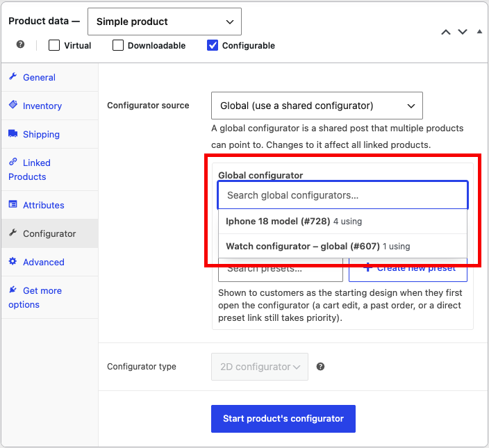
Task: Switch to the Shipping tab
Action: (49, 134)
